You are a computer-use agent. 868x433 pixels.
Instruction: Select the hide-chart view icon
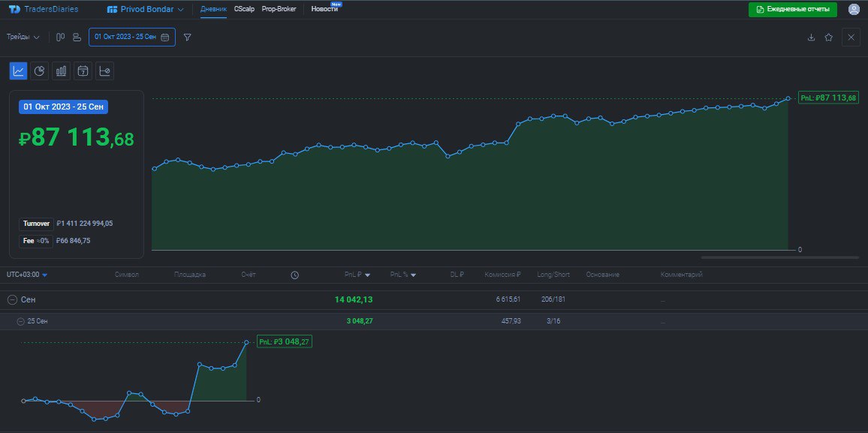[104, 71]
